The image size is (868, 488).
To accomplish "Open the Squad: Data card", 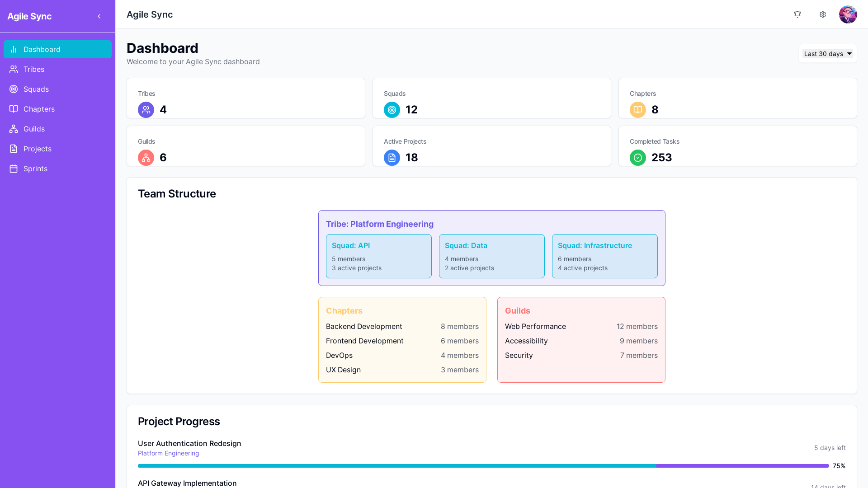I will pyautogui.click(x=492, y=256).
